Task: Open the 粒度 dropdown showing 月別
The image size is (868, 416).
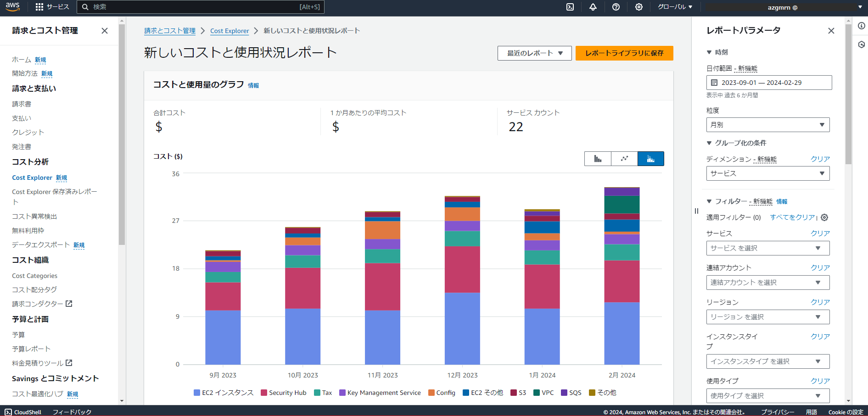Action: pos(767,124)
